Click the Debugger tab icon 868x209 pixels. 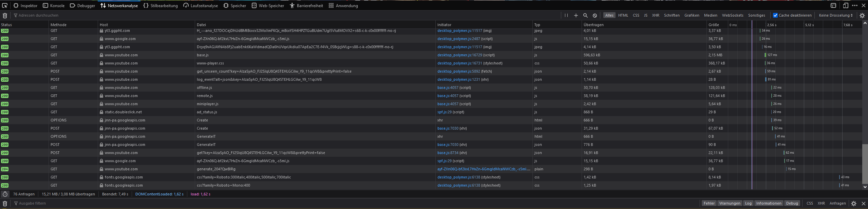[x=72, y=5]
